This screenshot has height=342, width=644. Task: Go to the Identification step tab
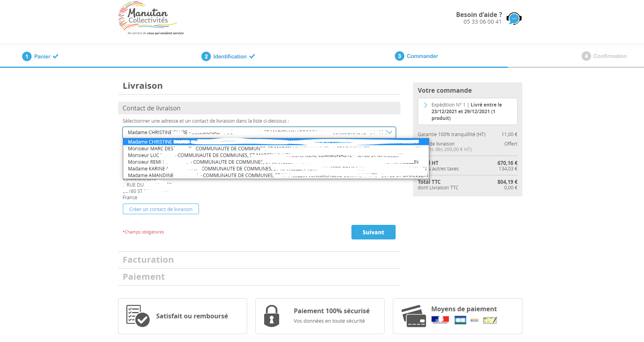point(230,56)
